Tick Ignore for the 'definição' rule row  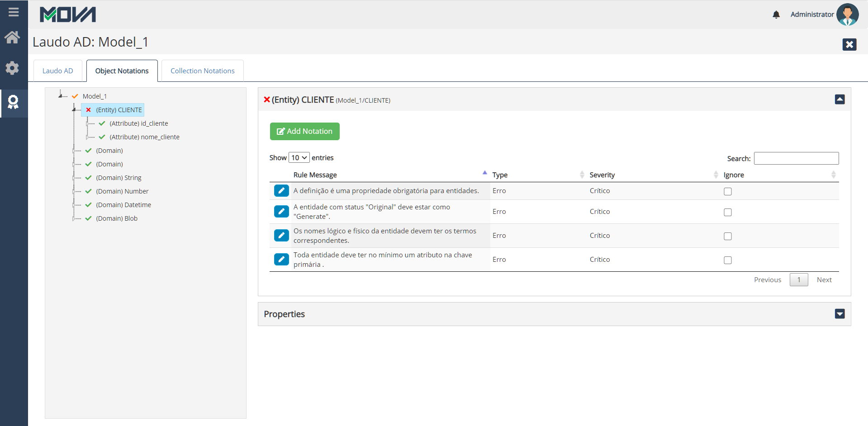(x=727, y=191)
